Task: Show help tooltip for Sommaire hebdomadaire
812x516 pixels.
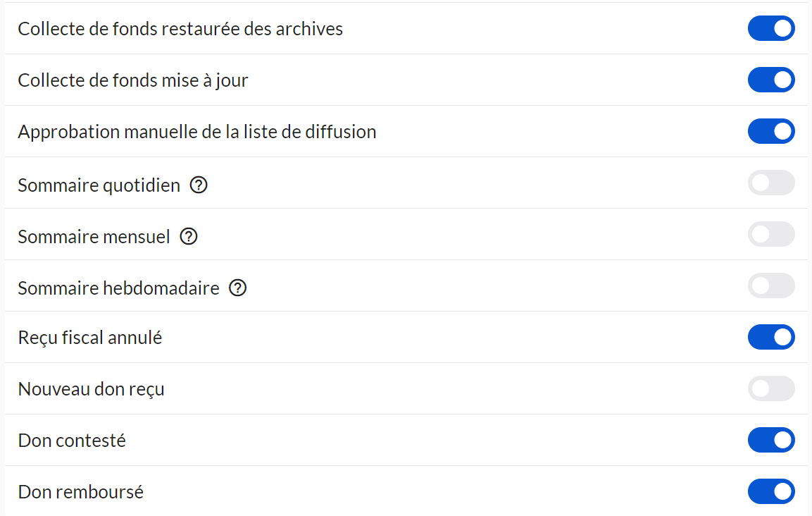Action: point(238,288)
